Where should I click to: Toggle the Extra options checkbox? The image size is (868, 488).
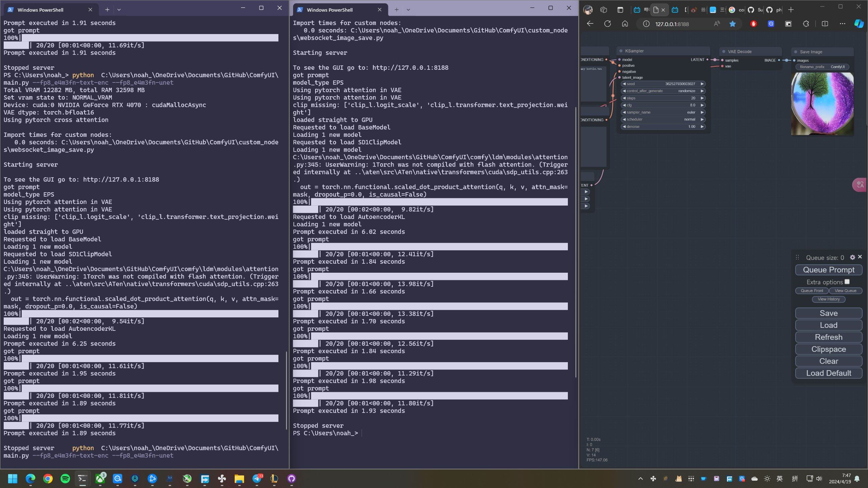(x=847, y=282)
